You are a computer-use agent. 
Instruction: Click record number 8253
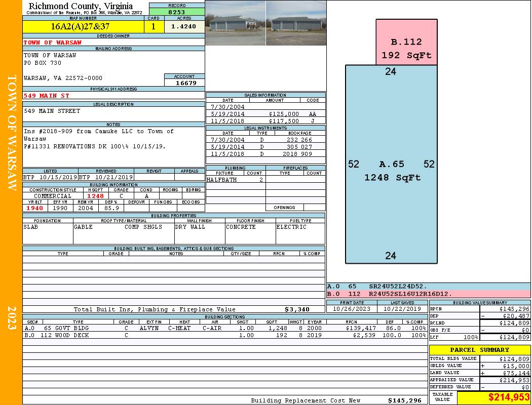[x=177, y=12]
